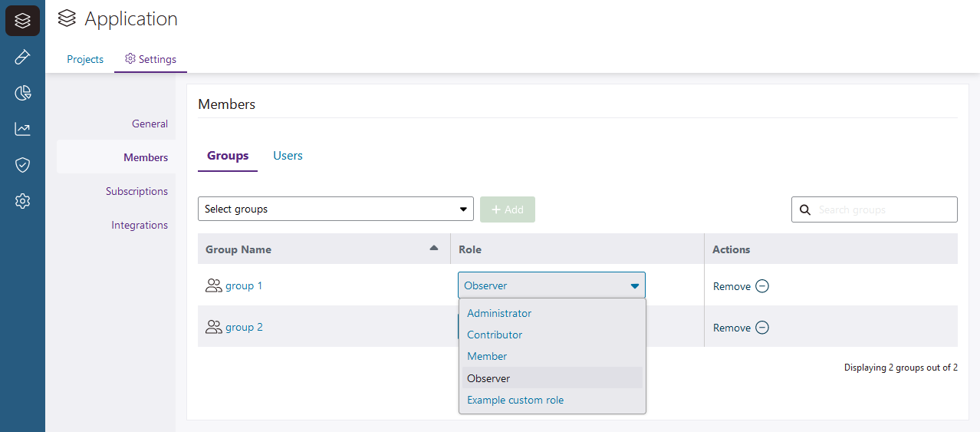This screenshot has width=980, height=432.
Task: Open the group 1 link
Action: (244, 285)
